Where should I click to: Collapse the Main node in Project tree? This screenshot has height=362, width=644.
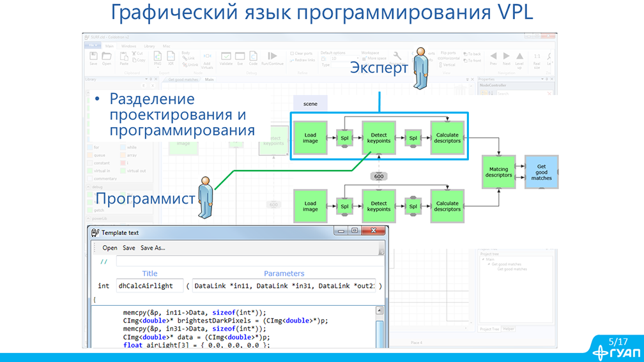(484, 259)
